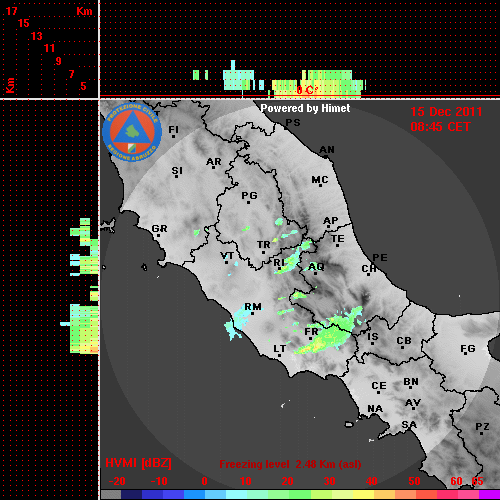Click the 17 height axis label
The height and width of the screenshot is (500, 500).
click(11, 11)
